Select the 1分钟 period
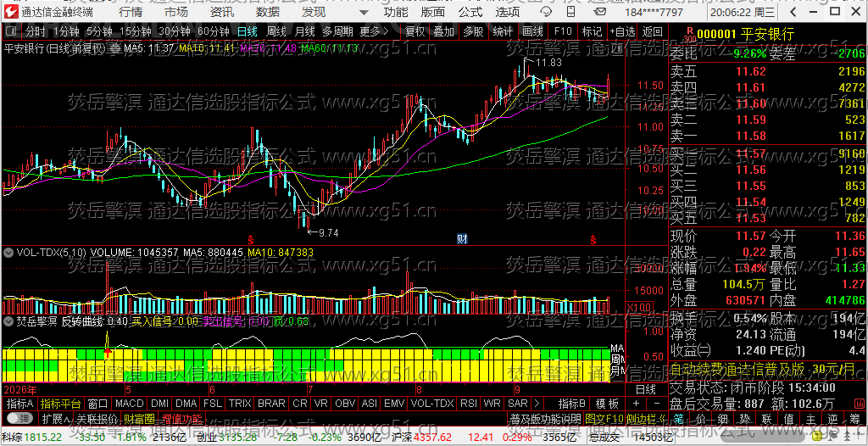Image resolution: width=868 pixels, height=446 pixels. click(x=66, y=31)
